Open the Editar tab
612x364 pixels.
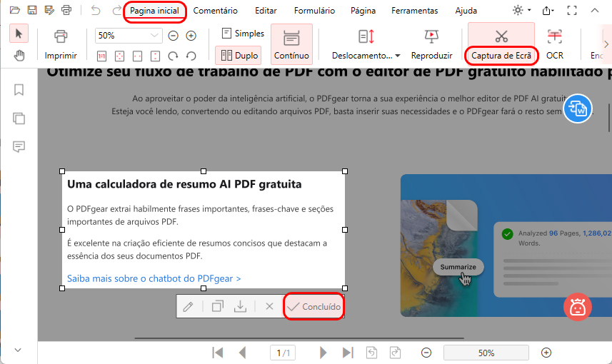266,11
